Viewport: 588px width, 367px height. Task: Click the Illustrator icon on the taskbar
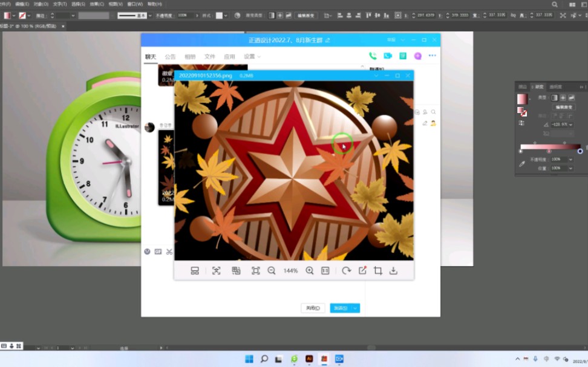309,358
